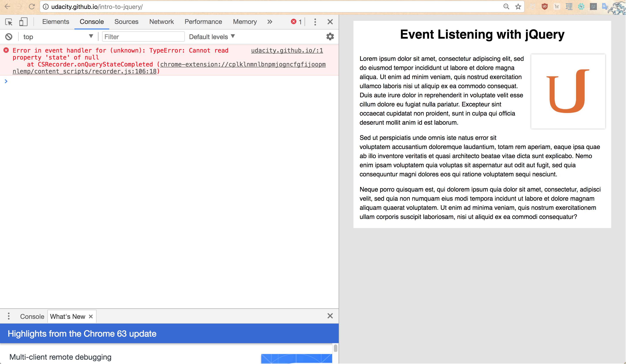Click the uBlock shield extension icon

[544, 7]
